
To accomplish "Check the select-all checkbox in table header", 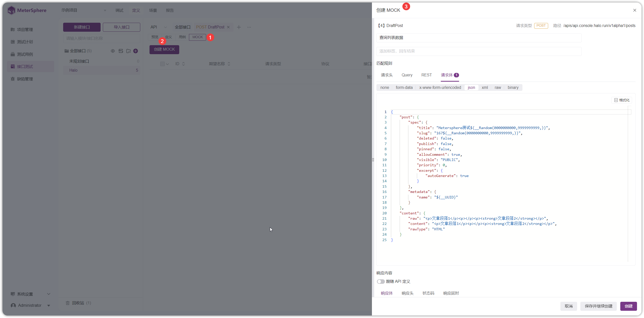I will pyautogui.click(x=162, y=64).
